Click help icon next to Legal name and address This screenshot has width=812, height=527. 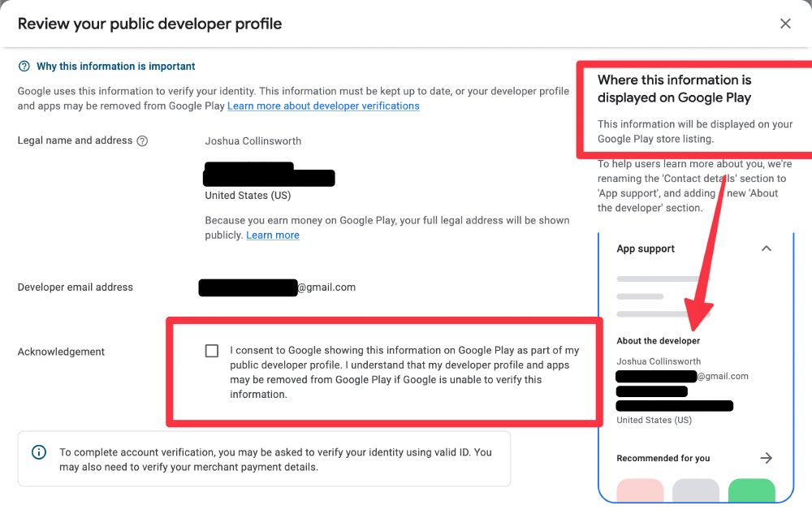tap(142, 140)
